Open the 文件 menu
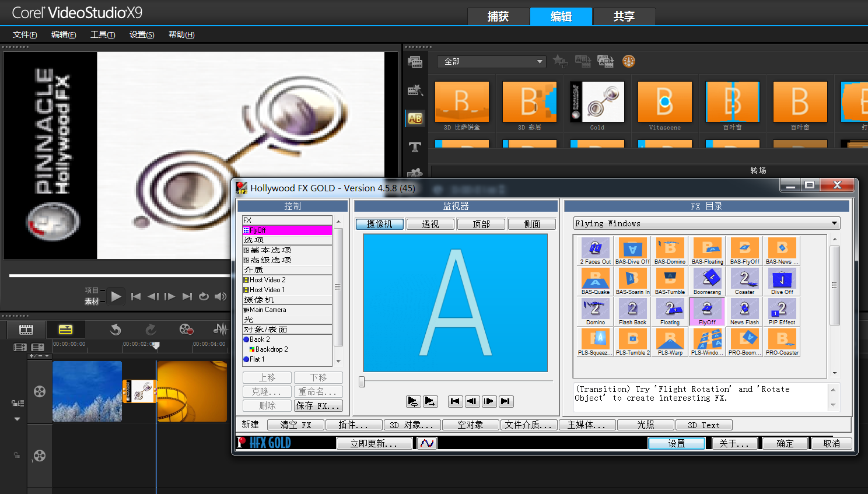 [25, 34]
